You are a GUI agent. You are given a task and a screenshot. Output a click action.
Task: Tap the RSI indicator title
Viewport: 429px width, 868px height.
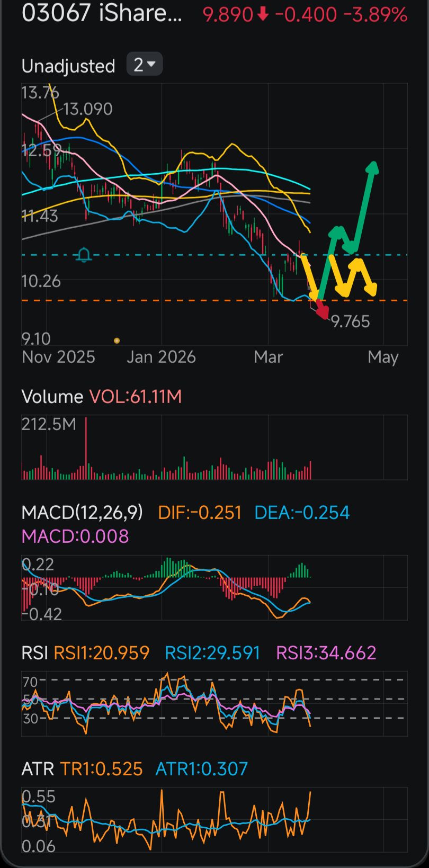(x=35, y=653)
